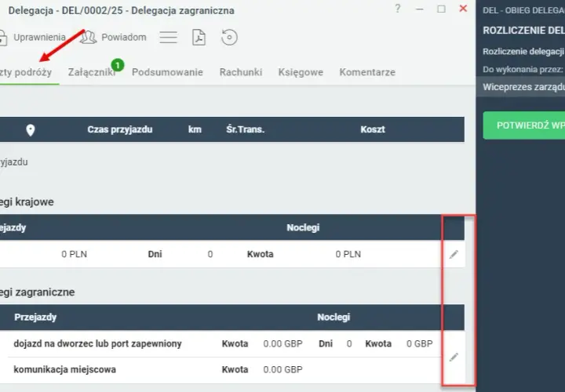Go to the Rachunki tab
565x392 pixels.
coord(241,72)
